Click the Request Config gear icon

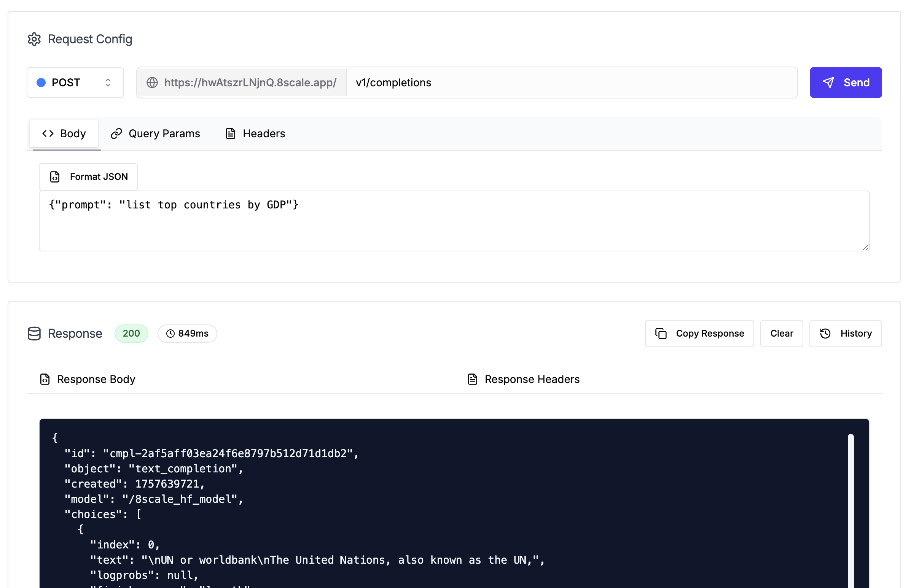tap(34, 39)
